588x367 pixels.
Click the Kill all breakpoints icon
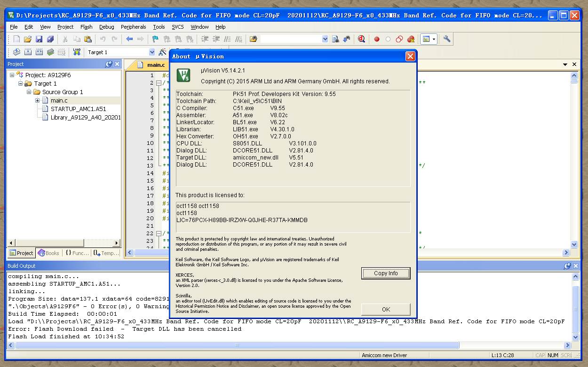click(x=411, y=39)
